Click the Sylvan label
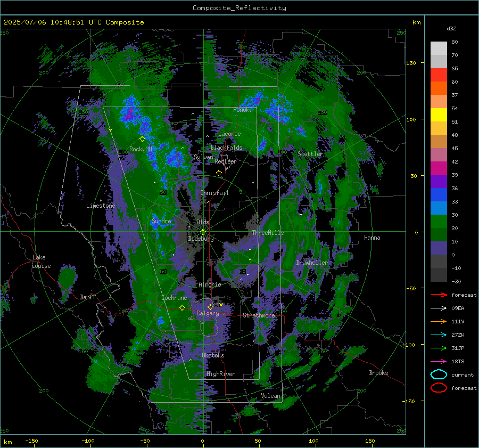Screen dimensions: 479x448 click(x=203, y=157)
